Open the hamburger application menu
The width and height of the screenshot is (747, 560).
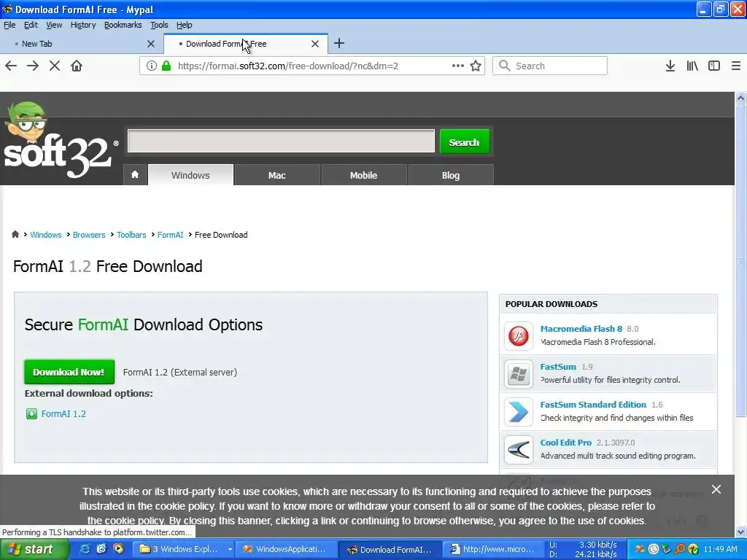pyautogui.click(x=736, y=66)
